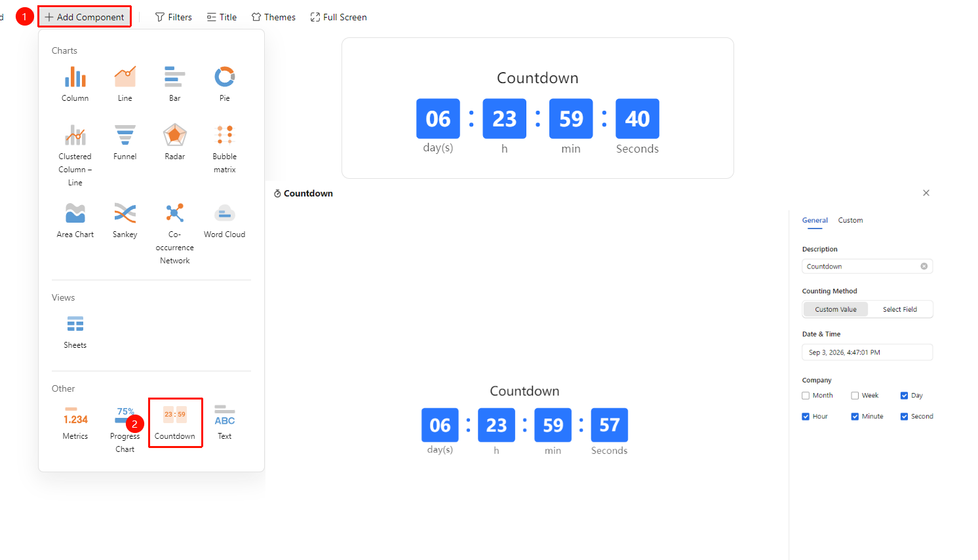Viewport: 978px width, 560px height.
Task: Select the Radar chart icon
Action: [x=175, y=136]
